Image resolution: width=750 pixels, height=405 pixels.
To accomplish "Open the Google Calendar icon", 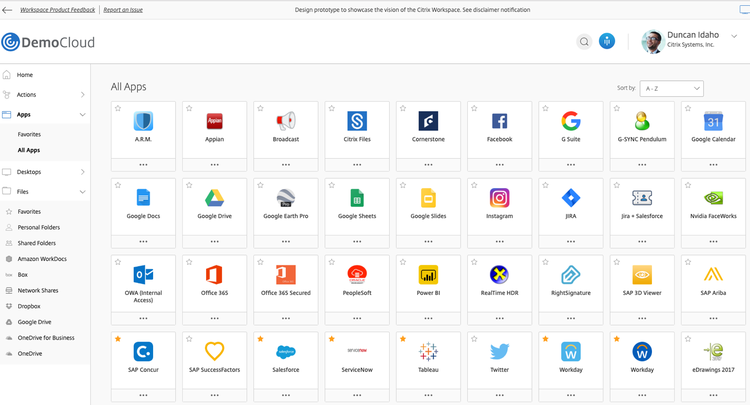I will pos(713,121).
